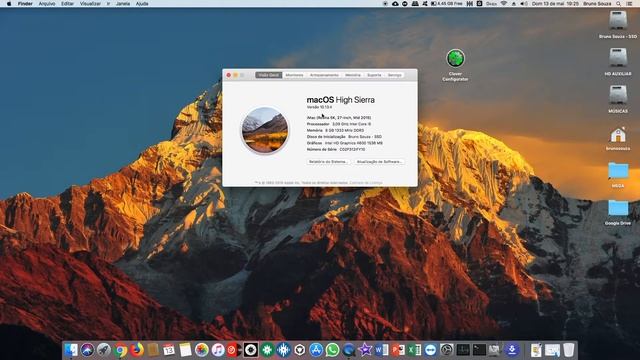This screenshot has width=640, height=360.
Task: Click the cloud upload menu bar icon
Action: [395, 4]
